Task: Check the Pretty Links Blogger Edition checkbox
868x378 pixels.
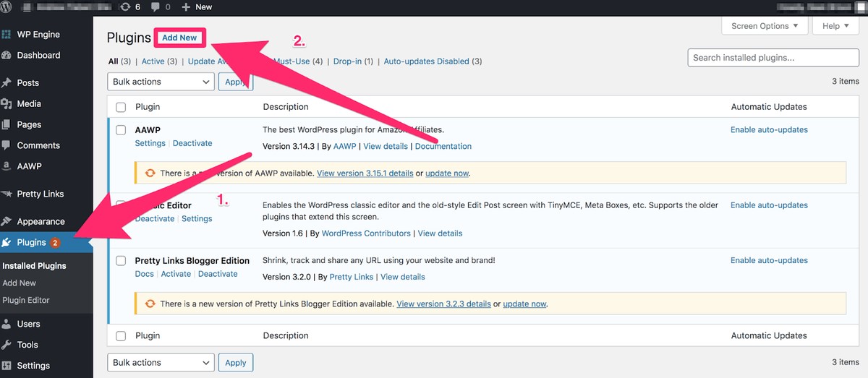Action: point(121,261)
